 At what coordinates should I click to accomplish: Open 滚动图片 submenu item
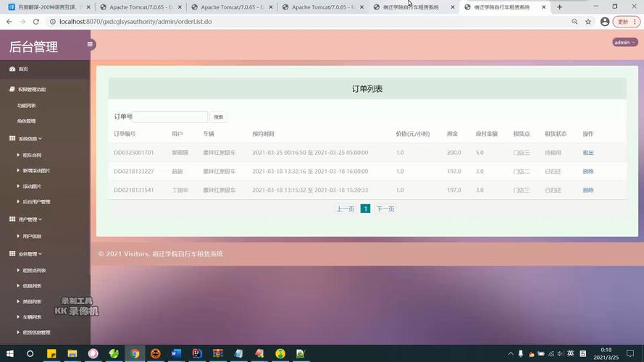[x=32, y=186]
